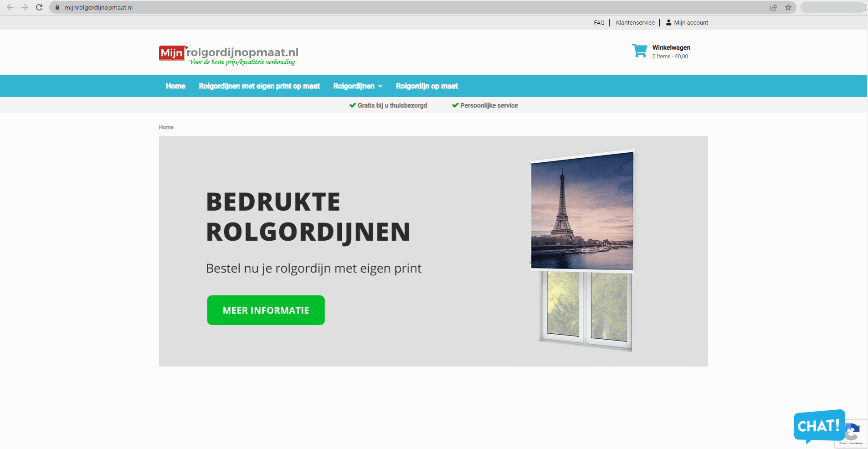
Task: Go to Klantenservice page
Action: [635, 23]
